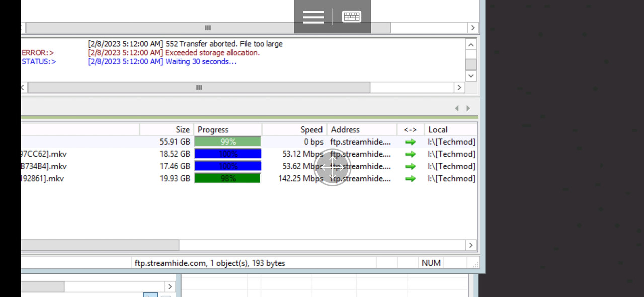Click green arrow on the 92861].mkv row
The image size is (644, 297).
tap(410, 178)
